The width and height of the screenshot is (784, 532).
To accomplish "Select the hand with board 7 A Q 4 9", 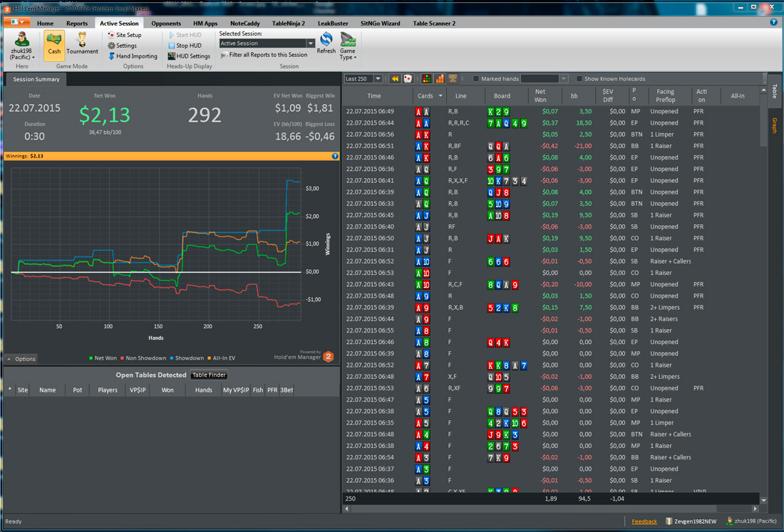I will [552, 123].
